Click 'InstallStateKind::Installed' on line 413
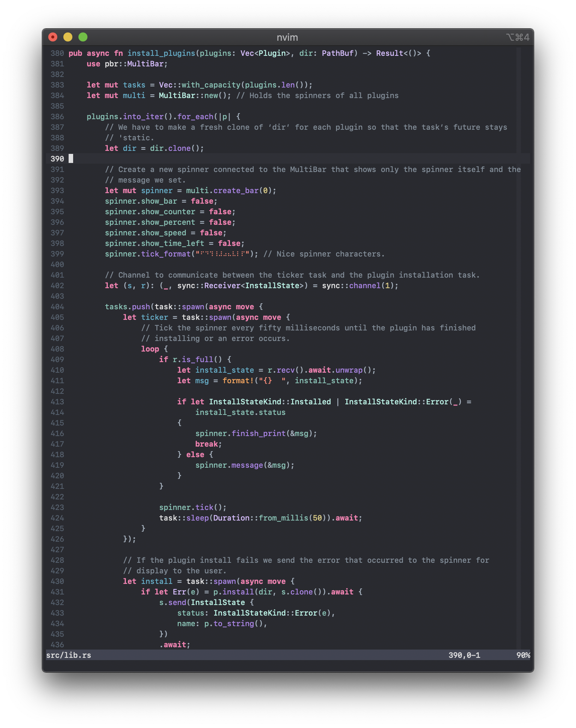Viewport: 576px width, 728px height. tap(270, 402)
